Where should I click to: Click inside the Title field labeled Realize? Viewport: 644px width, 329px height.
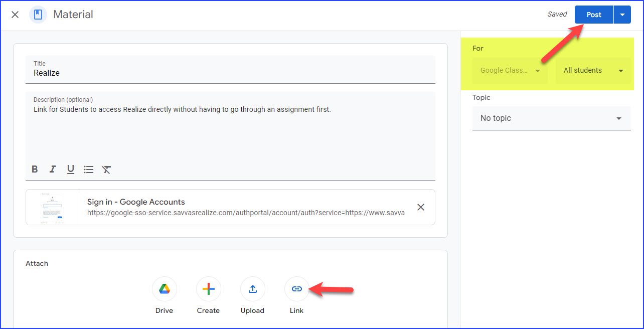150,73
